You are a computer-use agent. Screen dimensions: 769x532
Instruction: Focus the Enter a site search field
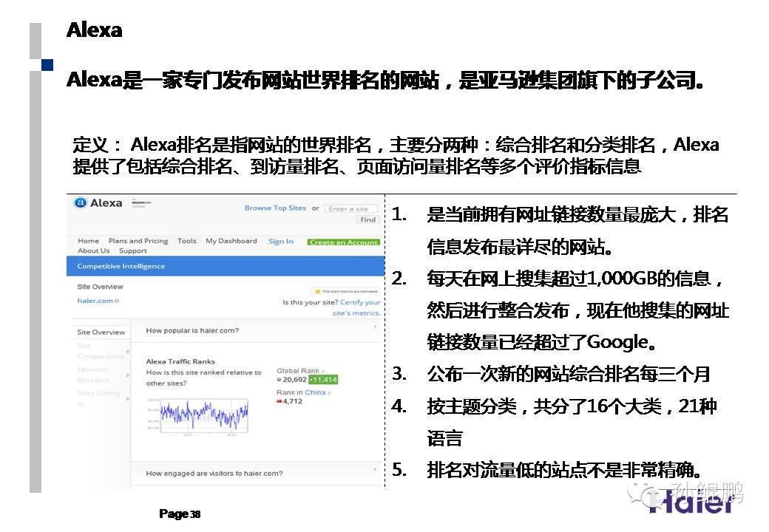351,208
